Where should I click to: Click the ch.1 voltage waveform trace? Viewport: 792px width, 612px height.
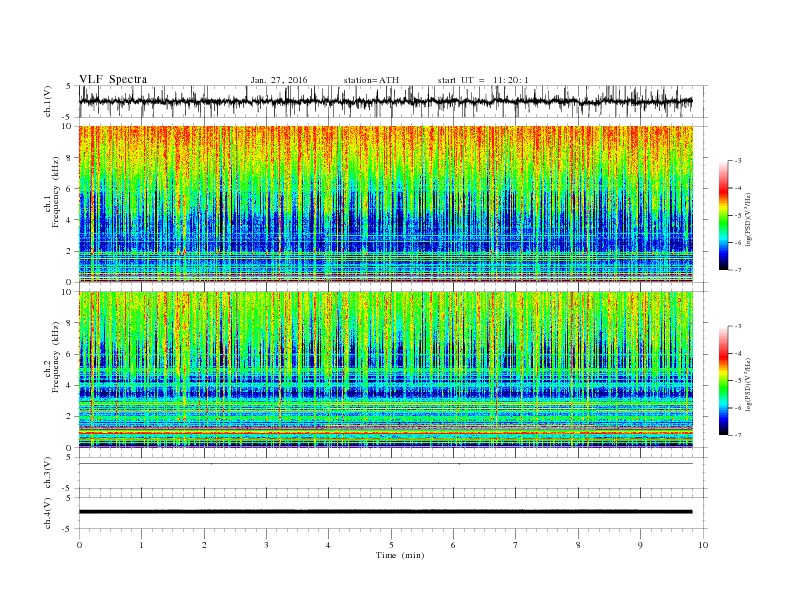coord(386,101)
